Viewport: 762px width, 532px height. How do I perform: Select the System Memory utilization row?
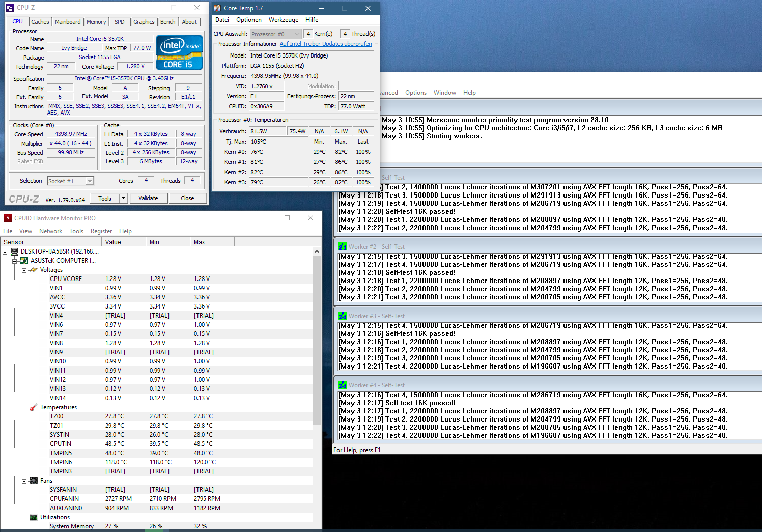pyautogui.click(x=156, y=526)
